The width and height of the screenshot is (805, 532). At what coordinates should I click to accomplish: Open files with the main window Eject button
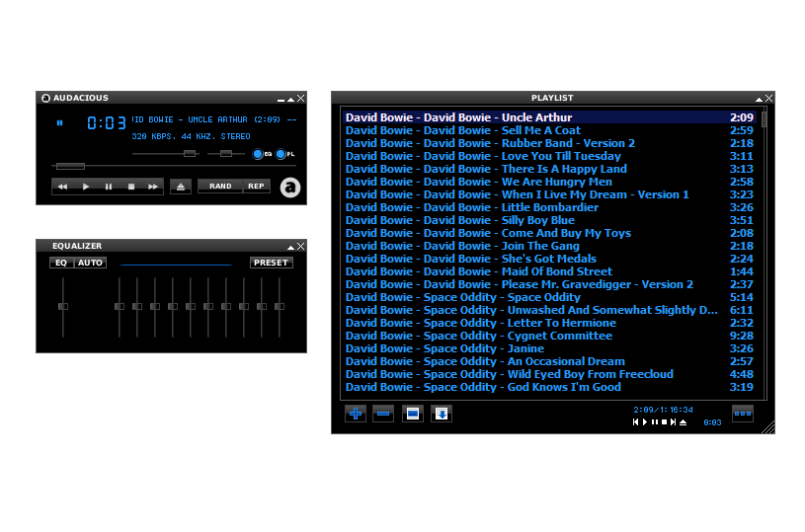coord(181,187)
